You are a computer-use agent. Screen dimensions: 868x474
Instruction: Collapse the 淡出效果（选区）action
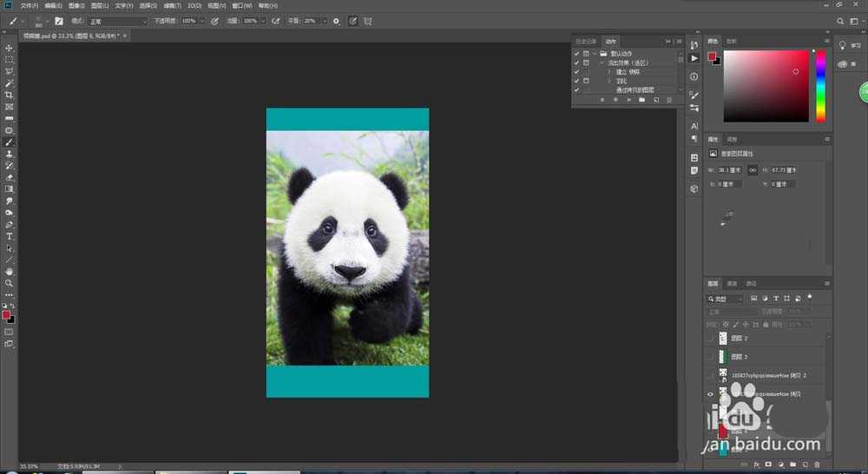pos(601,63)
